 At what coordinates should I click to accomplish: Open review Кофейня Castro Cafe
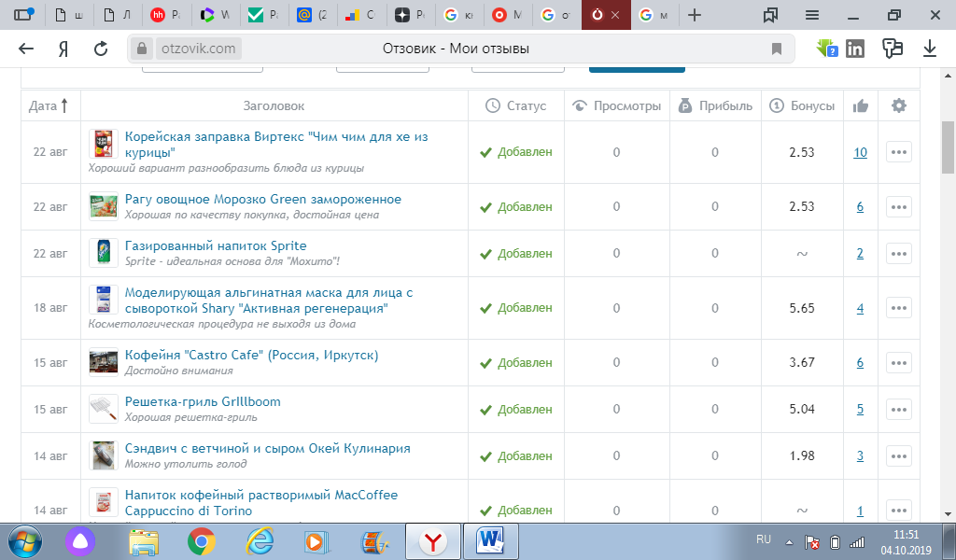tap(251, 356)
